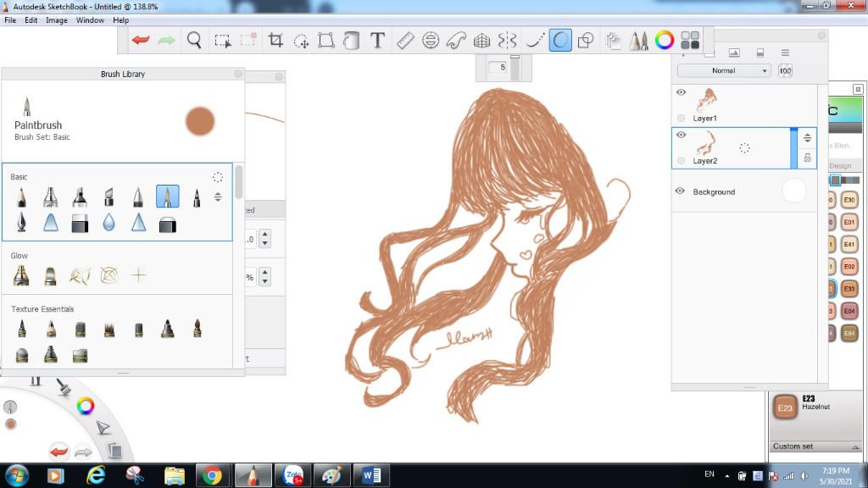Toggle the lock icon on Layer2
Viewport: 868px width, 488px height.
click(x=808, y=158)
